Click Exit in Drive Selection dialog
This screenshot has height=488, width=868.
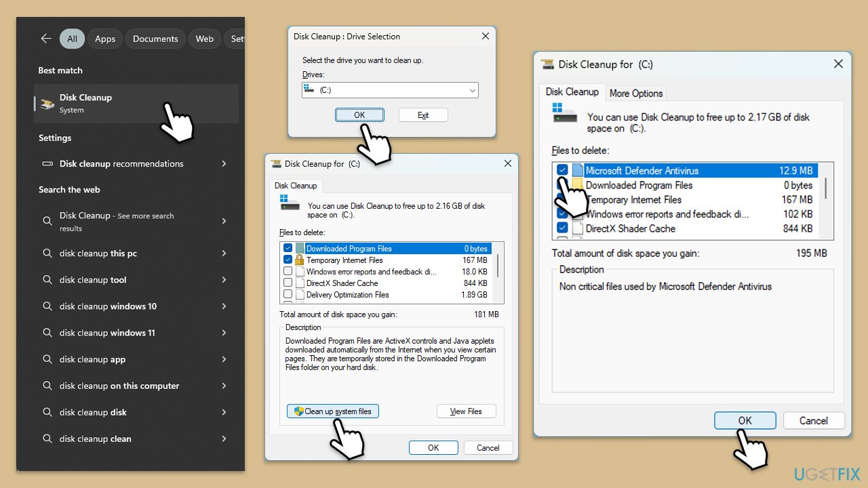click(423, 115)
